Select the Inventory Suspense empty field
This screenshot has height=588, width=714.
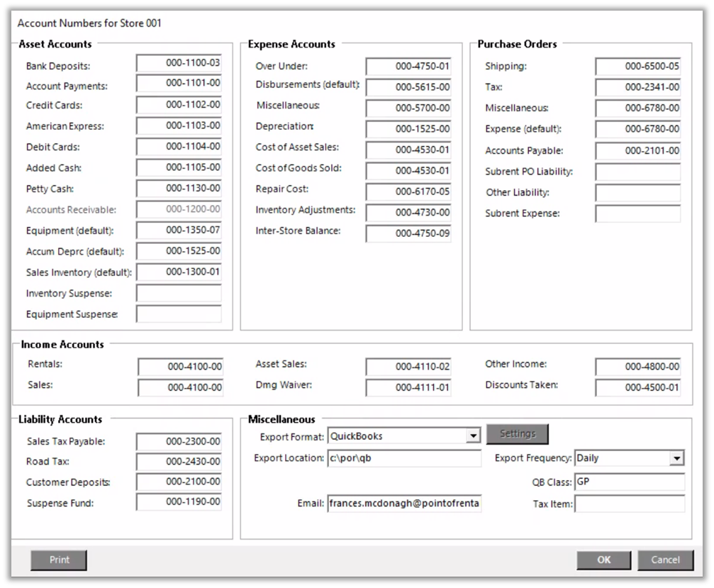[x=179, y=294]
